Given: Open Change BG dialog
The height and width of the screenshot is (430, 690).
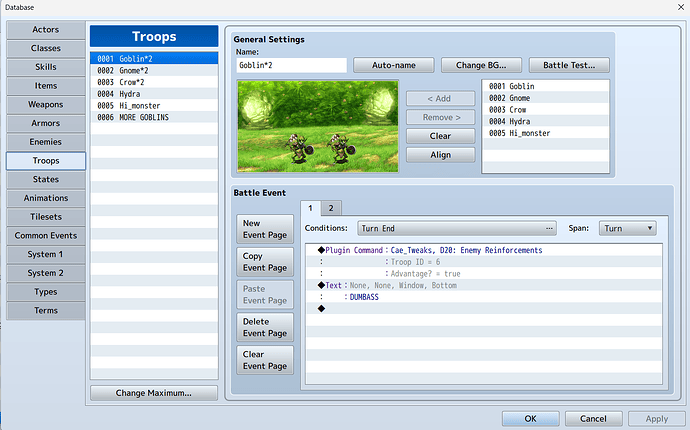Looking at the screenshot, I should tap(481, 65).
